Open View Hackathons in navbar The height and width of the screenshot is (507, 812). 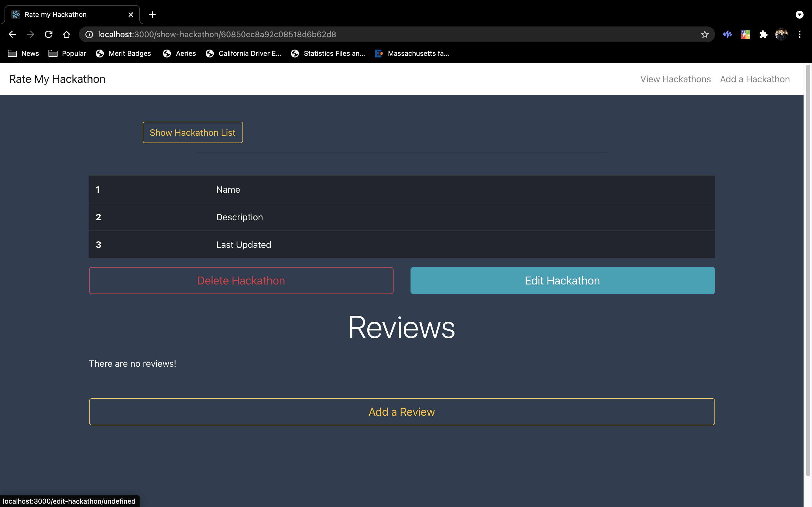click(675, 79)
